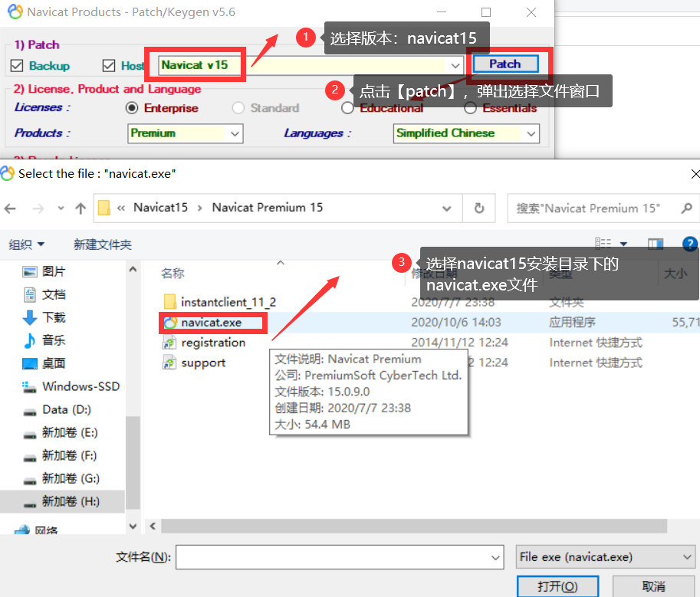Image resolution: width=700 pixels, height=597 pixels.
Task: Sort by 名称 column header
Action: [173, 273]
